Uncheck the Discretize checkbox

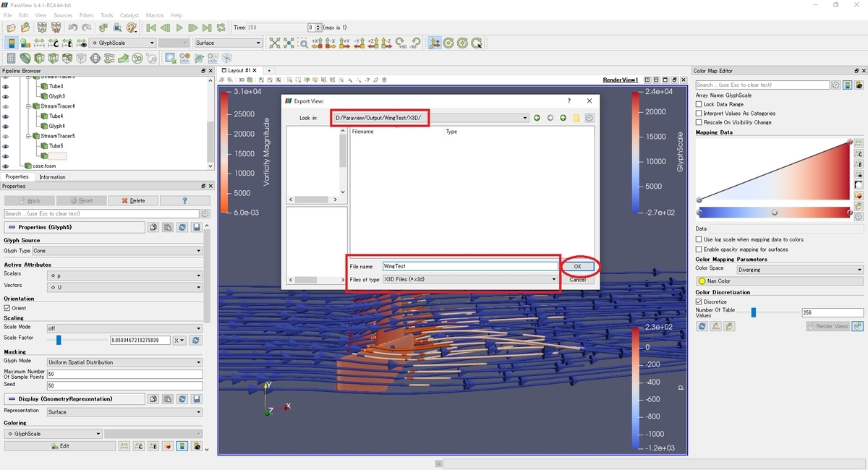(x=699, y=302)
